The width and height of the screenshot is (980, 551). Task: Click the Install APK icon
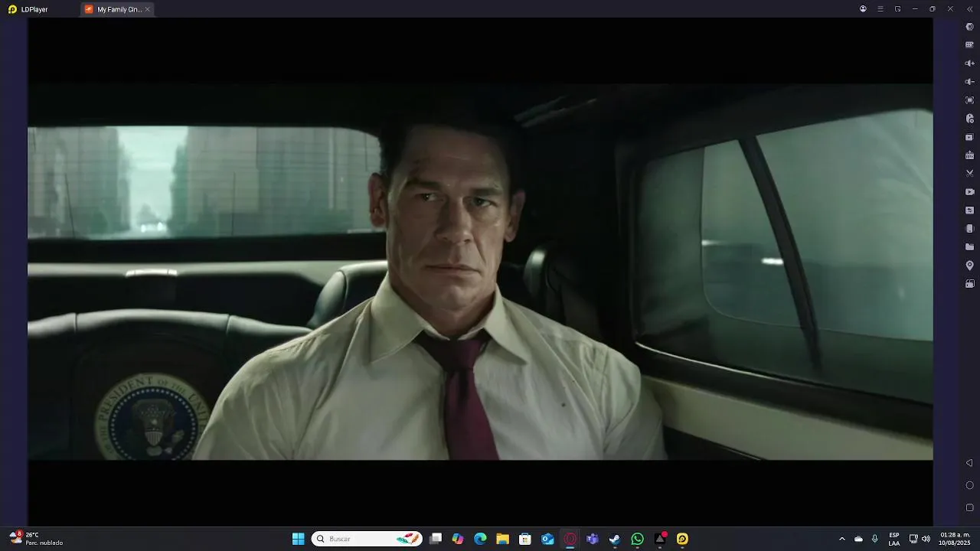click(969, 155)
